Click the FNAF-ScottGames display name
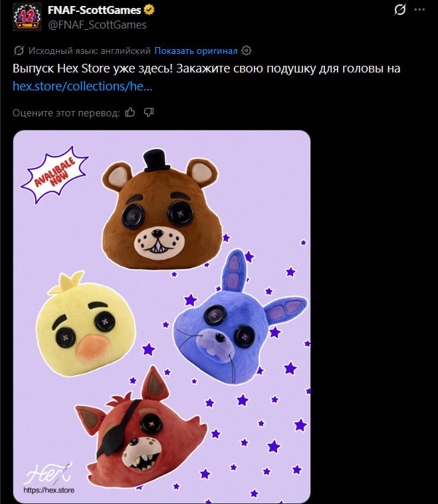438x504 pixels. coord(94,10)
